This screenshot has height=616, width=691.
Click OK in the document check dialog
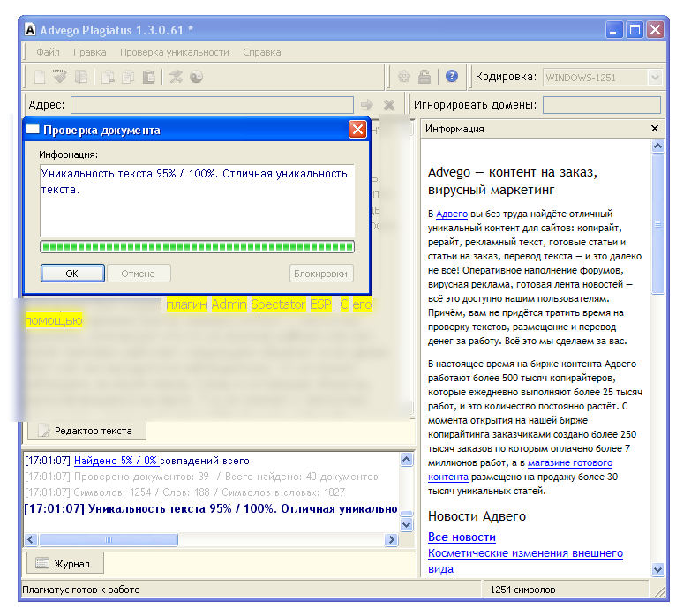point(72,274)
